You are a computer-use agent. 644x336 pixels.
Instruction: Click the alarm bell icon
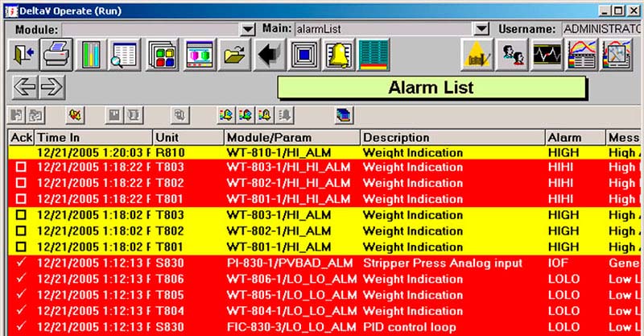click(x=338, y=56)
